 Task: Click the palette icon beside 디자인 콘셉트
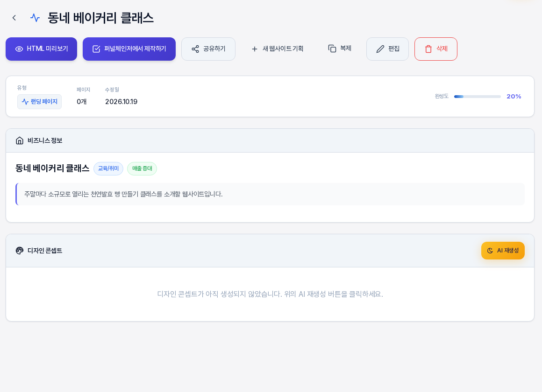[x=20, y=251]
